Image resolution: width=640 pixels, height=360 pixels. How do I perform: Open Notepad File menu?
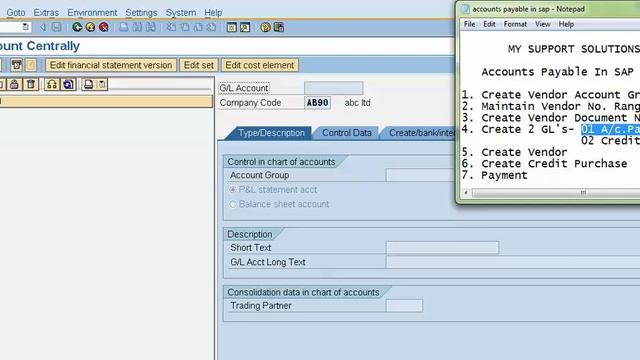coord(469,24)
